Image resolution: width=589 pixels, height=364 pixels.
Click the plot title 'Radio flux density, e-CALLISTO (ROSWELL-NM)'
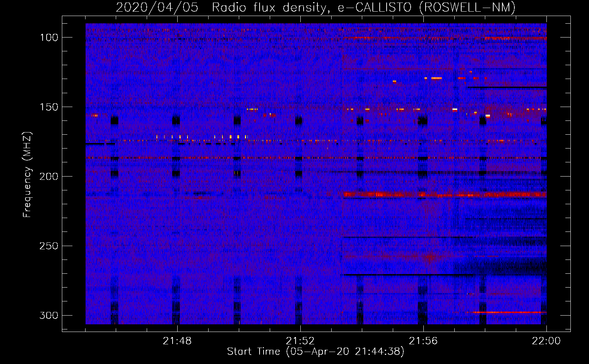(x=364, y=7)
